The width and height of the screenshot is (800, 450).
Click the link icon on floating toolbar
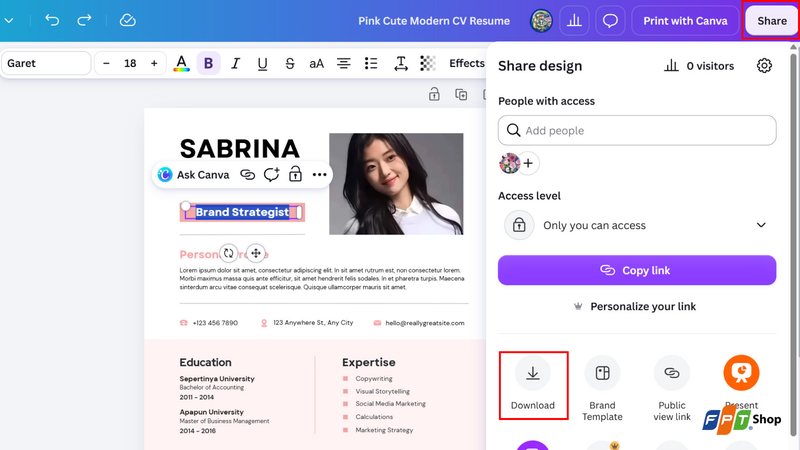247,175
